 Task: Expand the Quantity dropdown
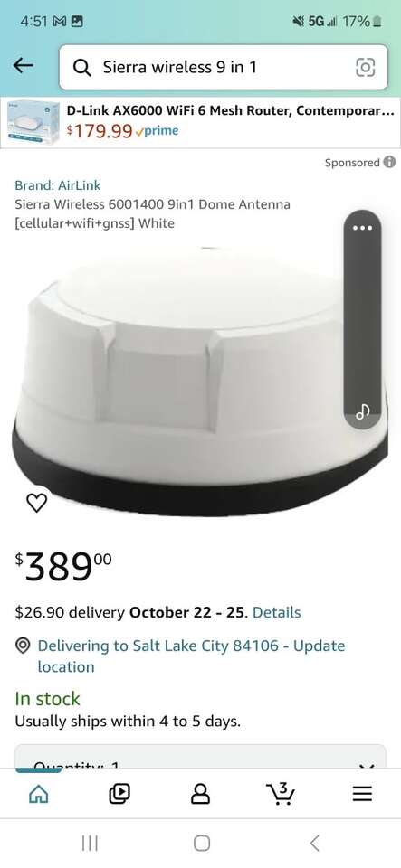click(x=201, y=757)
